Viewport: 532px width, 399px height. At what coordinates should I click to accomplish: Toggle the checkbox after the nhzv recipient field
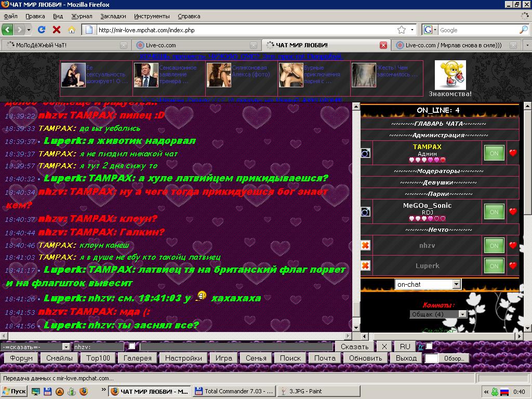click(132, 347)
